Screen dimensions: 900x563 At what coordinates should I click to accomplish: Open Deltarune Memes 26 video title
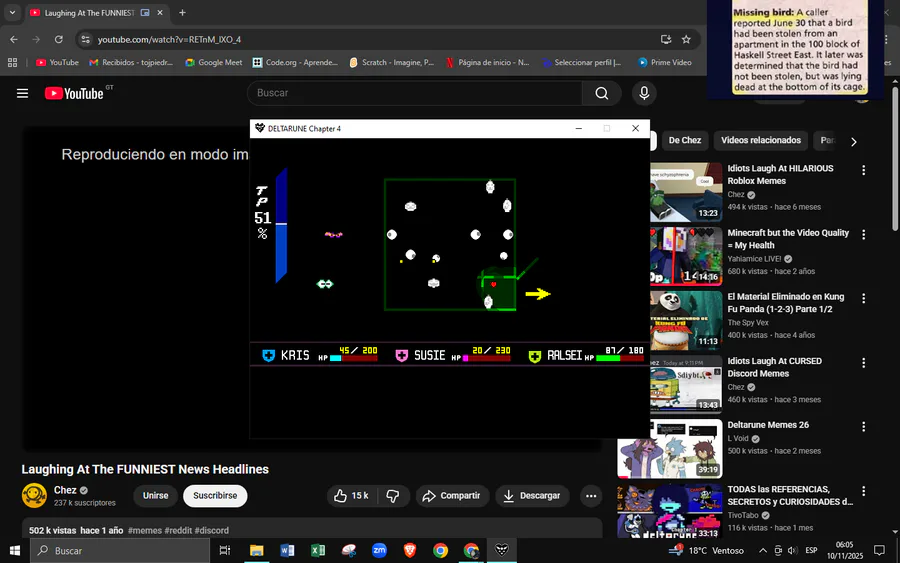[768, 425]
